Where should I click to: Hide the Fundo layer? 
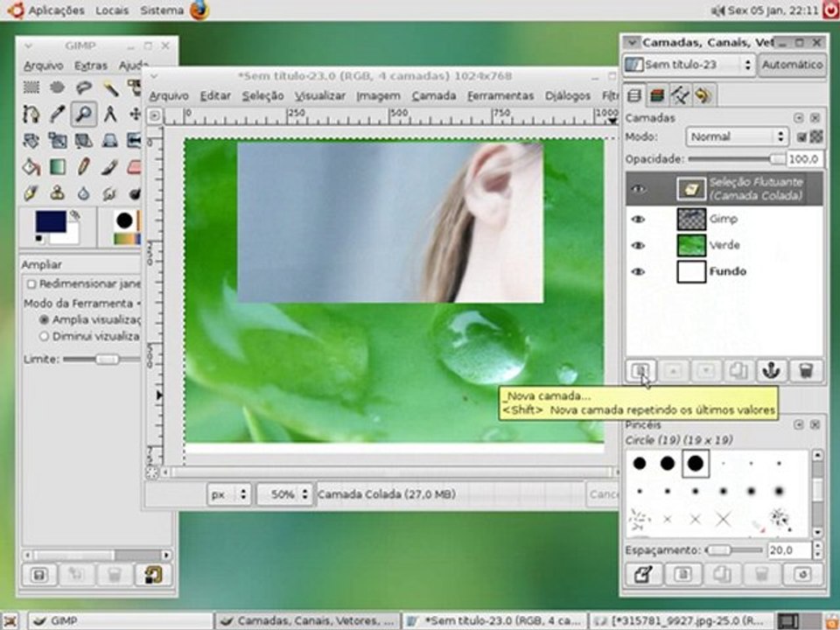[x=638, y=271]
